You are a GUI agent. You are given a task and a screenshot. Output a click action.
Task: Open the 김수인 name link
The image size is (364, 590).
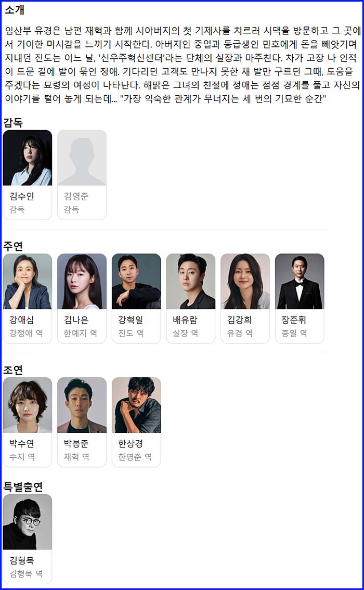22,197
